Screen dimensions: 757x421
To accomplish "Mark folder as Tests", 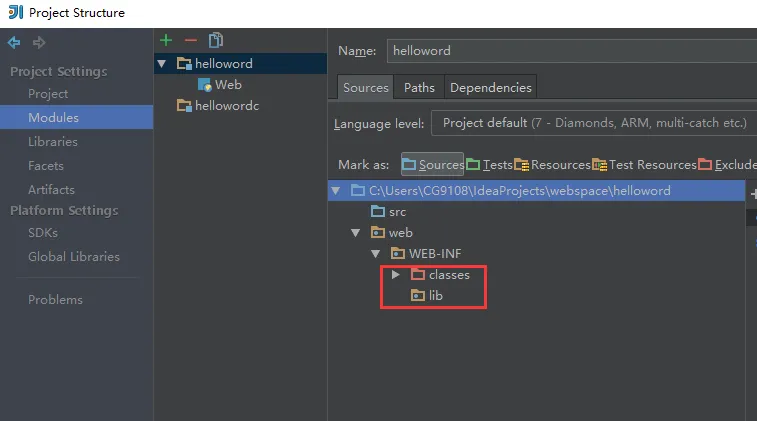I will (489, 165).
